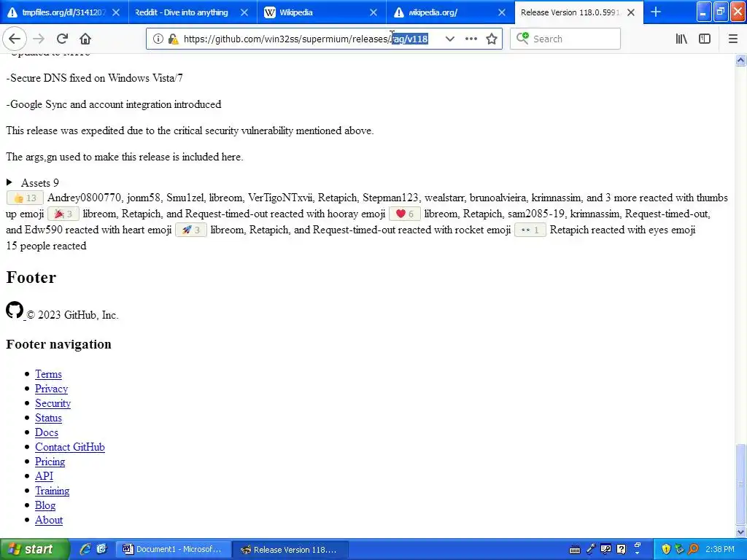Open the Contact GitHub link

pyautogui.click(x=70, y=447)
